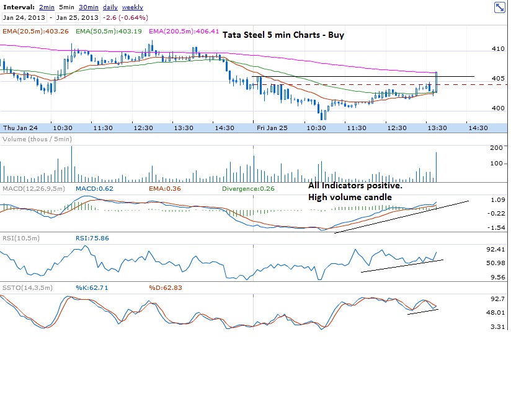The image size is (511, 420).
Task: Click the 13:30 time label on Fri Jan 25
Action: coord(437,128)
